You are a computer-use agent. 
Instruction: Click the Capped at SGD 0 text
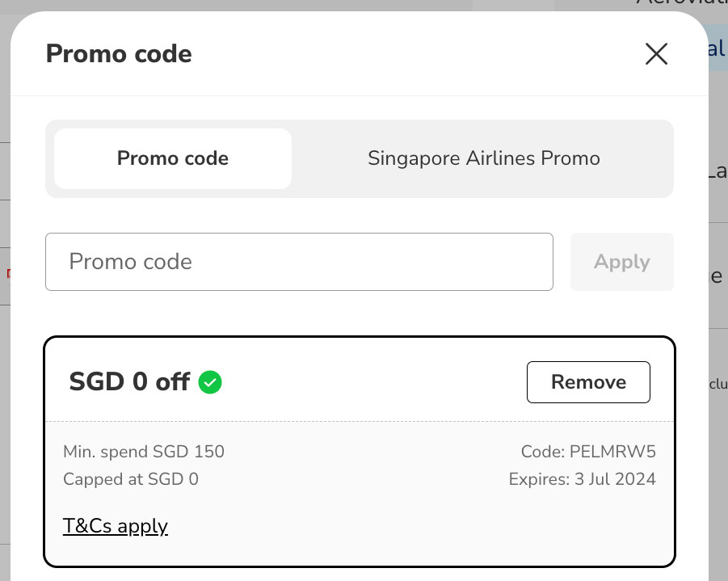(x=131, y=479)
